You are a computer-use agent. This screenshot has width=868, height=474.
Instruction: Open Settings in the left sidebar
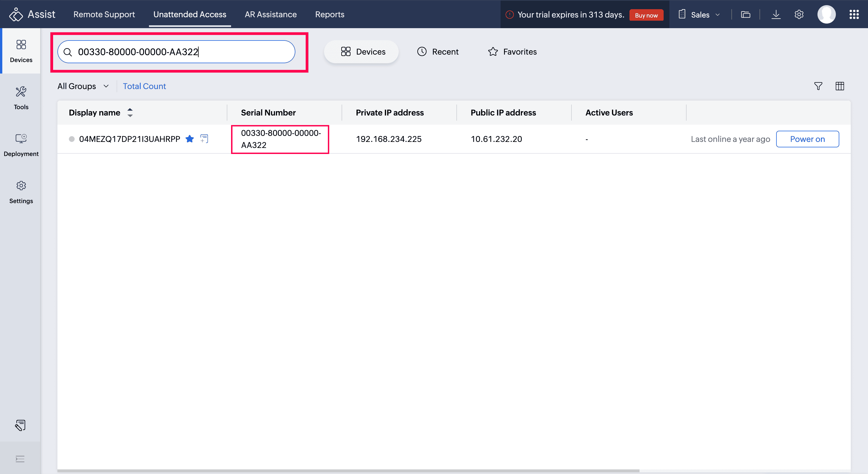click(21, 192)
